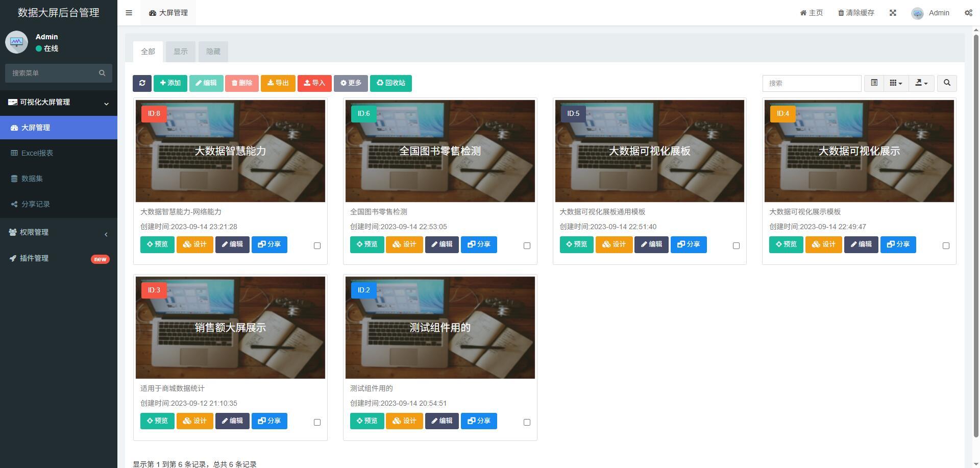980x468 pixels.
Task: Toggle fullscreen using the expand arrows icon
Action: click(x=893, y=13)
